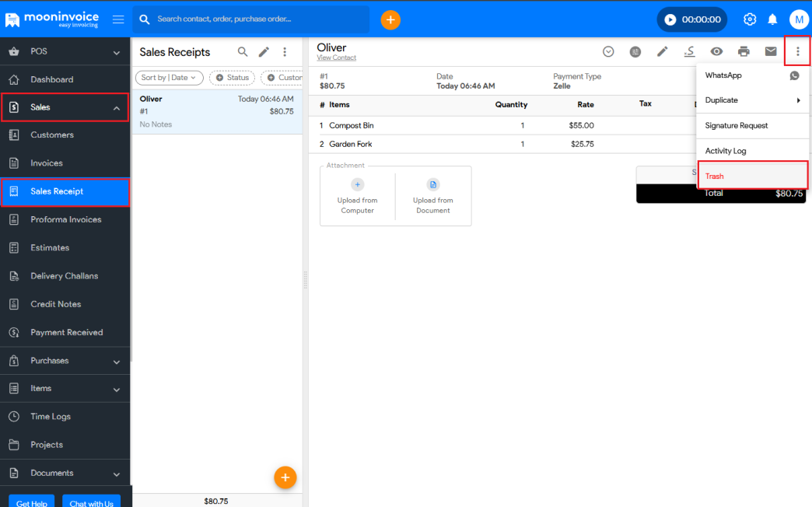
Task: Open Activity Log from menu
Action: pos(752,151)
